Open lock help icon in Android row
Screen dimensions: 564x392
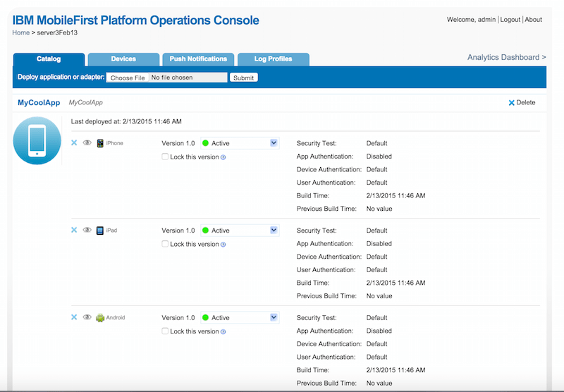(x=223, y=332)
